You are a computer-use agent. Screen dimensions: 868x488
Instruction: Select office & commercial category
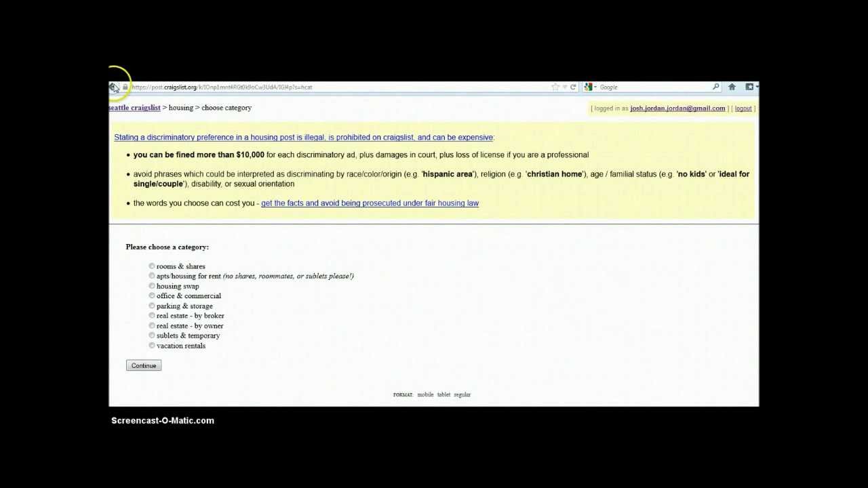click(152, 296)
